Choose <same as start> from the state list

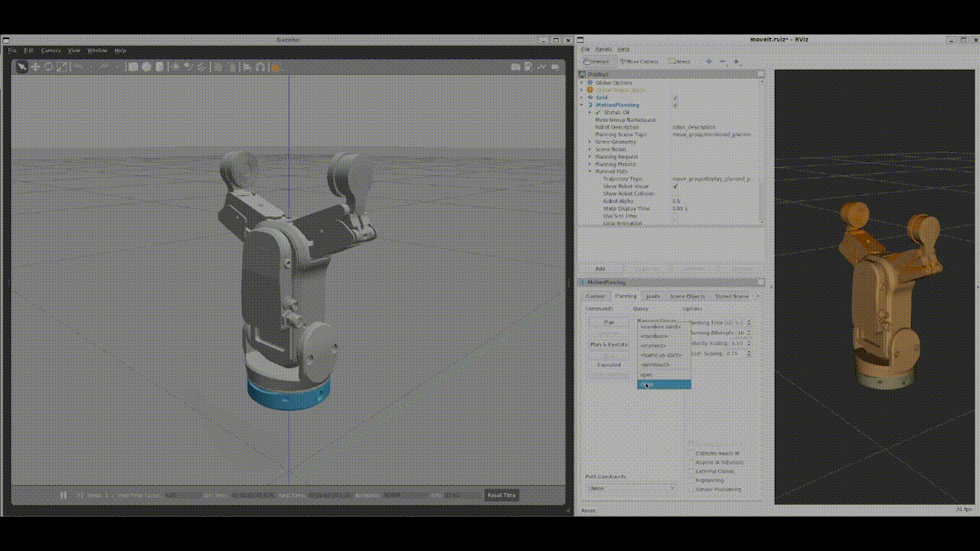[x=664, y=355]
